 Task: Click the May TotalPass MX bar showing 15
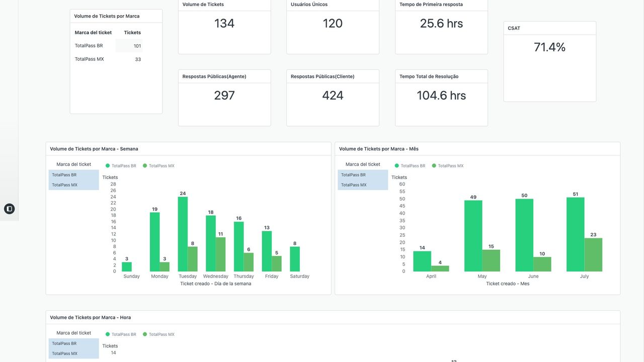click(x=492, y=260)
